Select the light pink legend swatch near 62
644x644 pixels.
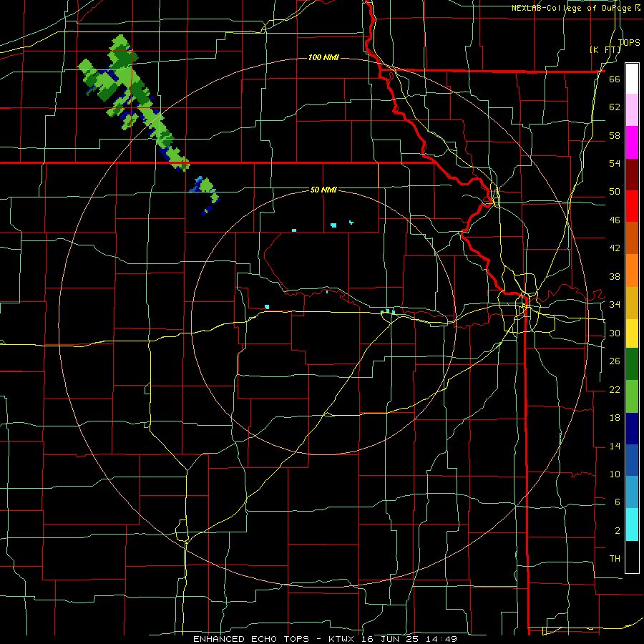click(x=632, y=110)
